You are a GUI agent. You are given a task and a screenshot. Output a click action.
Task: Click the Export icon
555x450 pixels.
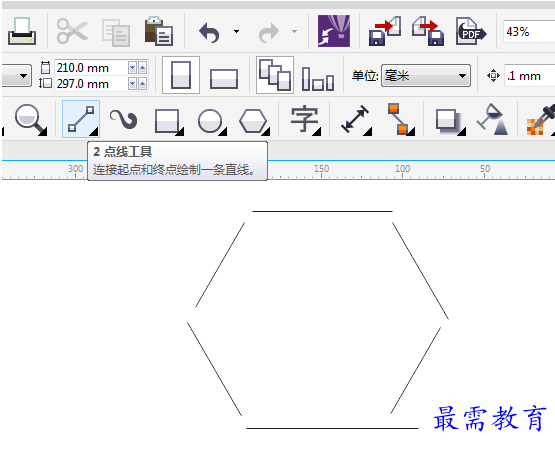tap(428, 31)
